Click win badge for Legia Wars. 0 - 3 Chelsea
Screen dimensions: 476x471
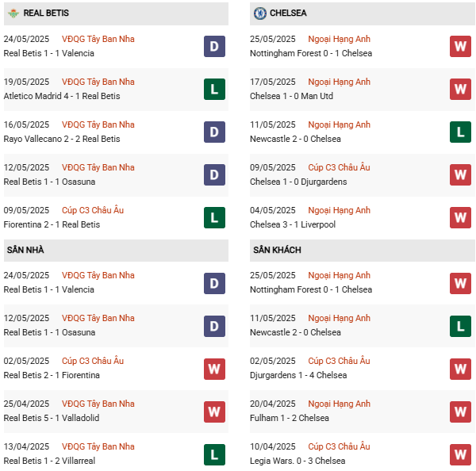coord(460,454)
